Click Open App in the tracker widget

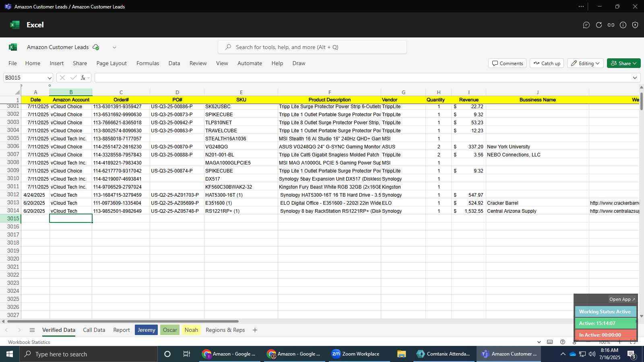[622, 299]
